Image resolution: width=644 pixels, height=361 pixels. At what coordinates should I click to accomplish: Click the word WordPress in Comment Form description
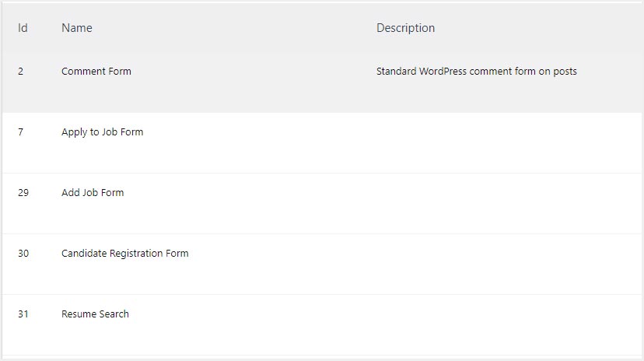pos(443,72)
